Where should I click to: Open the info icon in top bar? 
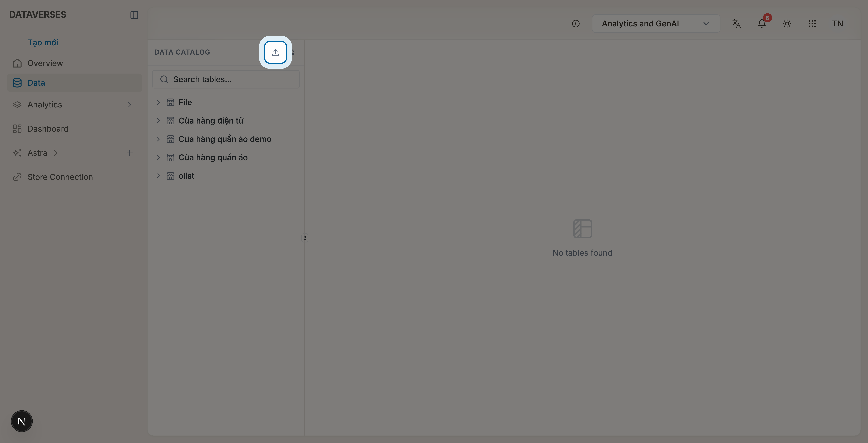[x=576, y=24]
